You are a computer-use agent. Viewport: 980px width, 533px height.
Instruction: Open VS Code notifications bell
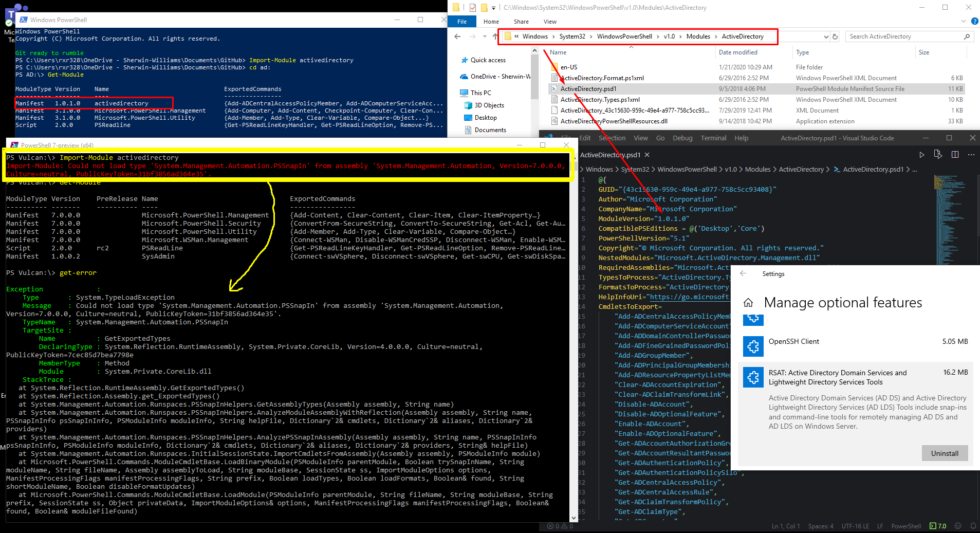[973, 526]
